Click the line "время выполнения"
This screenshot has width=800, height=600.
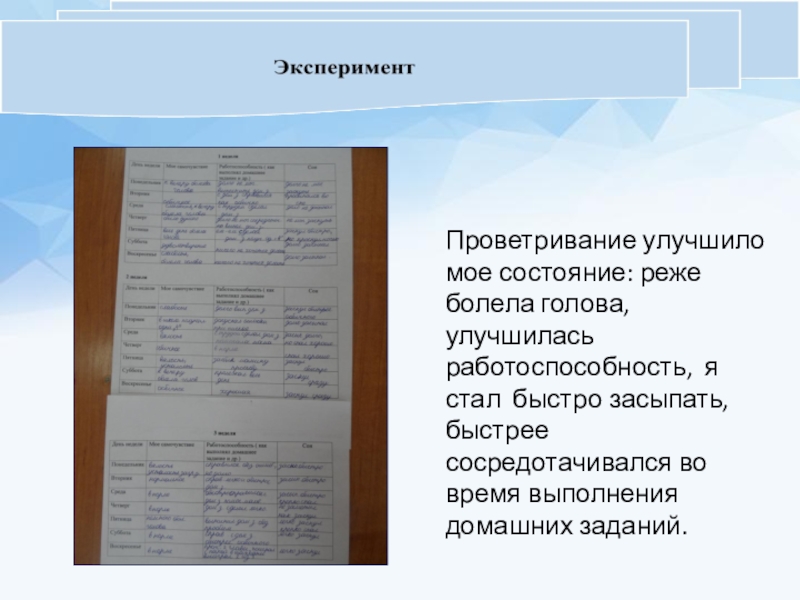click(562, 495)
